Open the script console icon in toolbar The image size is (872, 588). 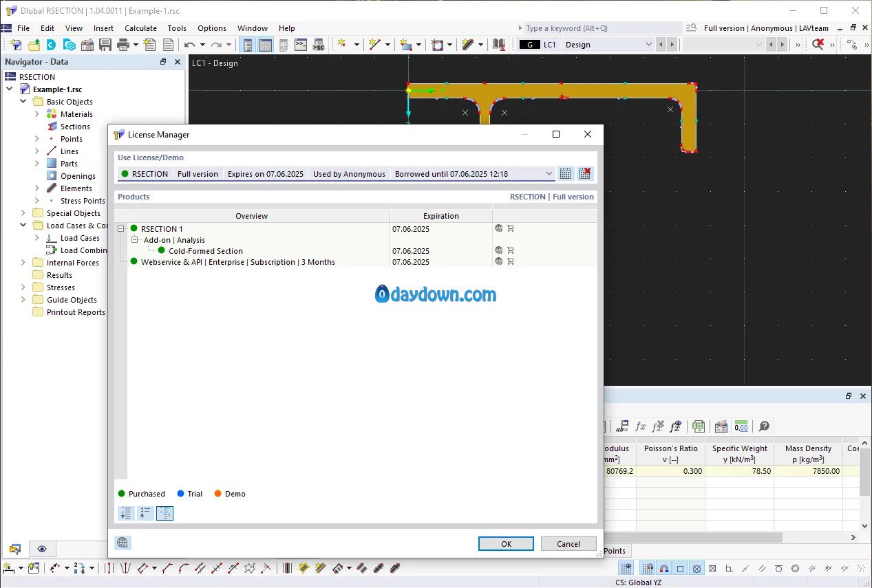(x=301, y=45)
